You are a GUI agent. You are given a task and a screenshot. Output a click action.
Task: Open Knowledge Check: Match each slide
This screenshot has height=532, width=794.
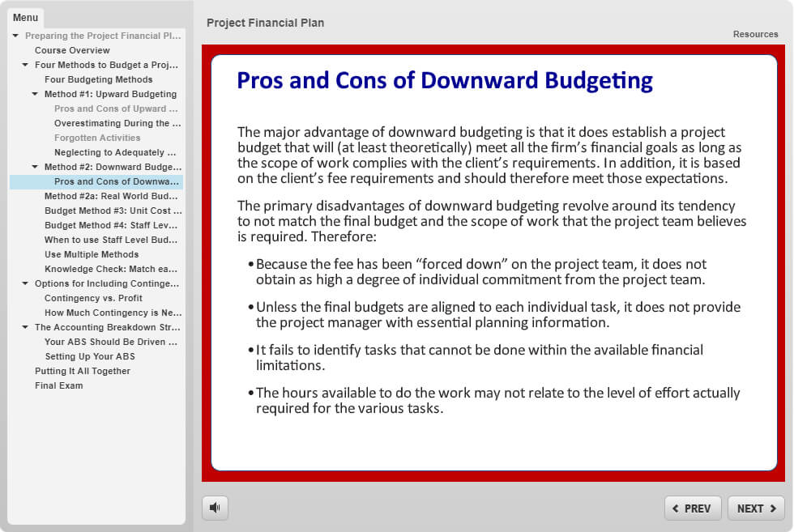pyautogui.click(x=111, y=270)
